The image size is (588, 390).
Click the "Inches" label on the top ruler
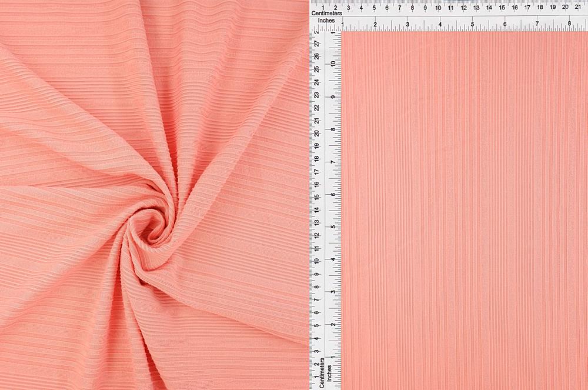click(x=326, y=20)
